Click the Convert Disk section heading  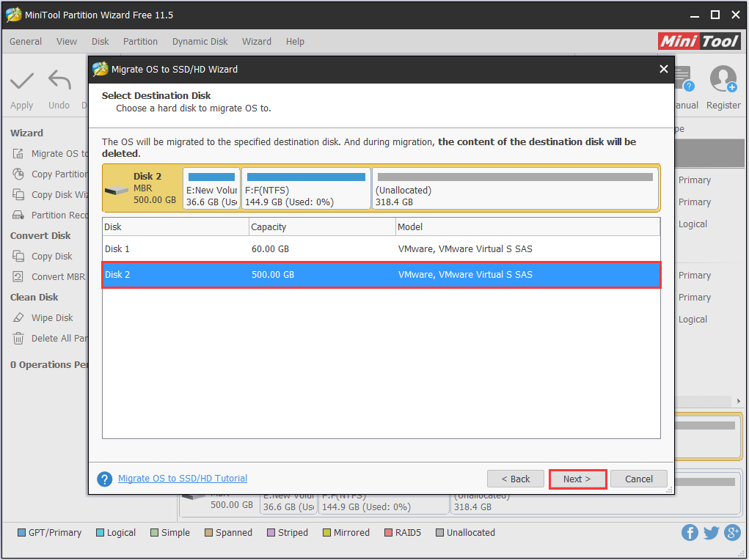pos(40,236)
